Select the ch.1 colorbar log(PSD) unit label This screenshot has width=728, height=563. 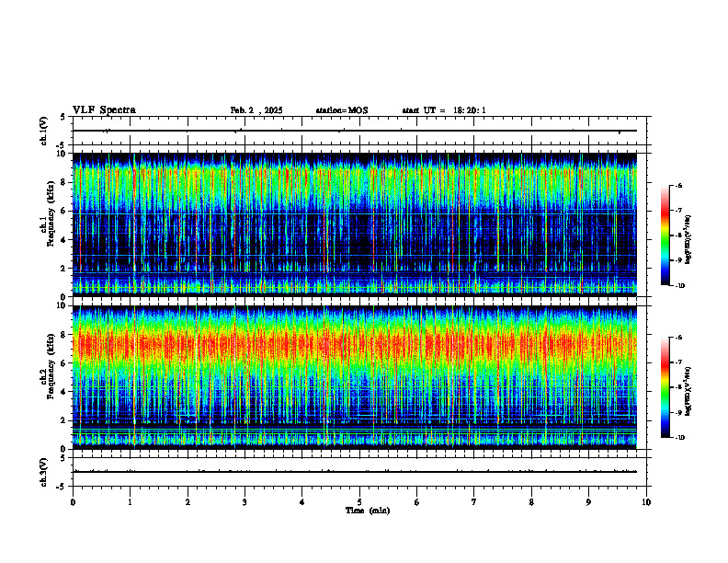pyautogui.click(x=688, y=240)
